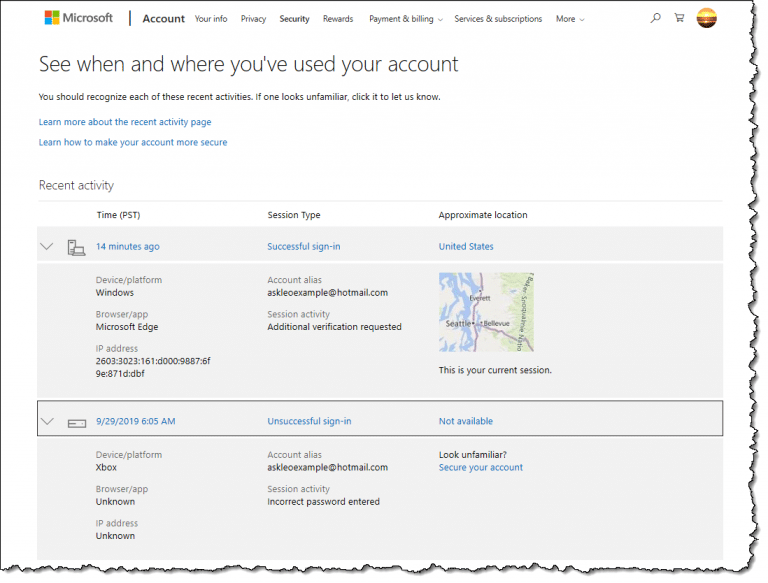Viewport: 768px width, 583px height.
Task: Click the Unsuccessful sign-in session link
Action: pos(309,422)
